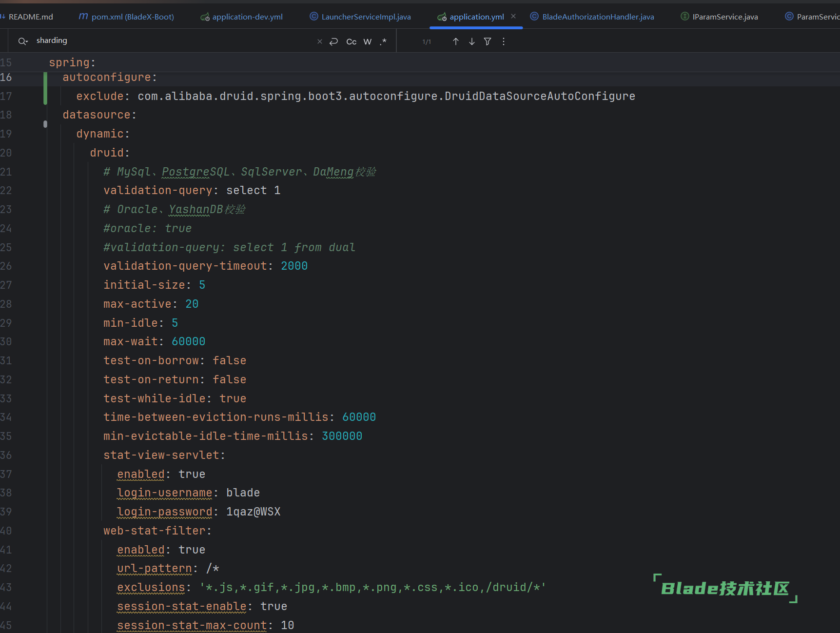Go to previous search occurrence
The image size is (840, 633).
click(456, 41)
